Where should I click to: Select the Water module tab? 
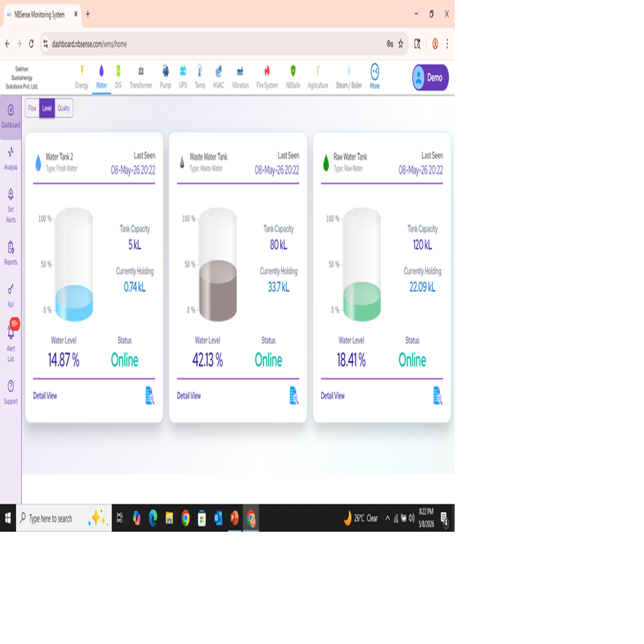[x=102, y=77]
